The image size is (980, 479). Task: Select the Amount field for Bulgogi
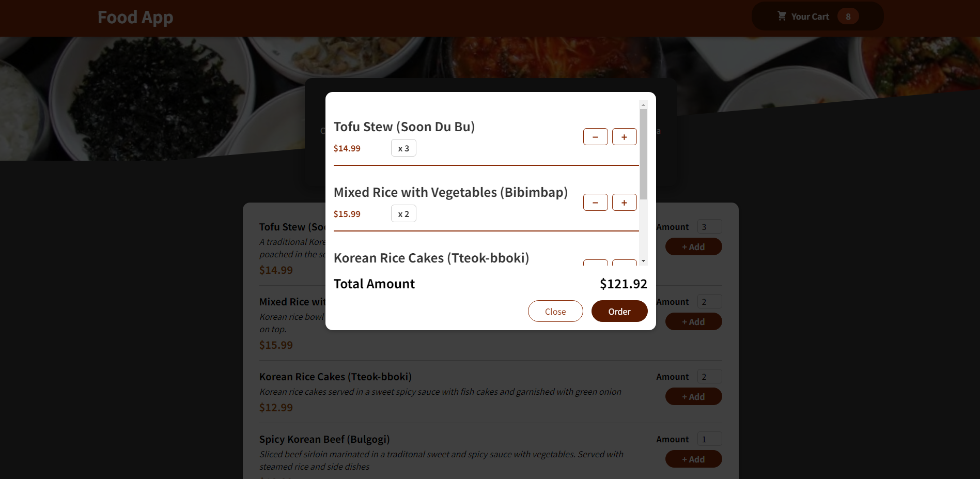709,438
